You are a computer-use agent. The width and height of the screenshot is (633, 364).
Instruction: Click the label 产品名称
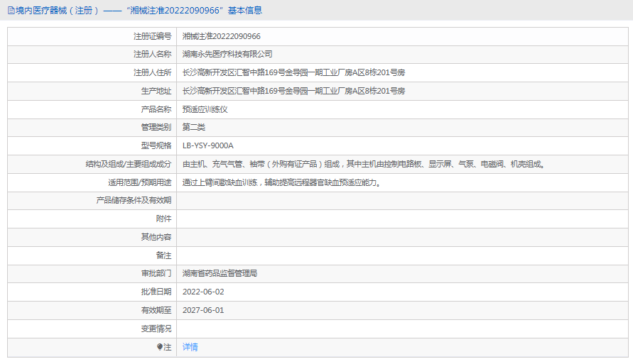pos(156,109)
